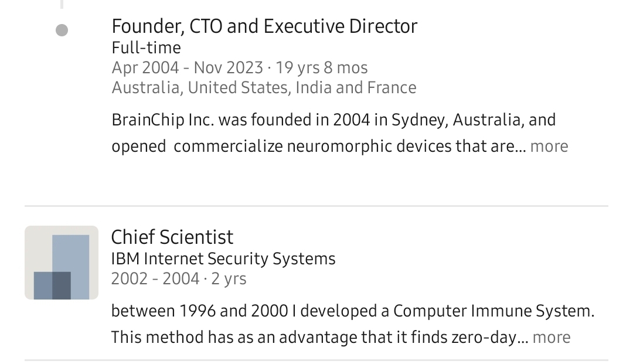This screenshot has height=364, width=633.
Task: Select the gray timeline dot marker
Action: [x=62, y=30]
